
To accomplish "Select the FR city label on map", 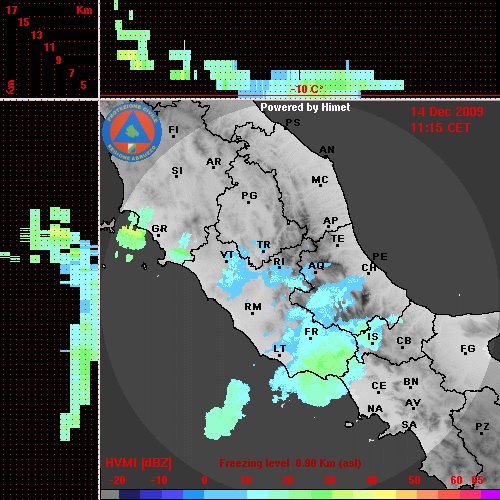I will pyautogui.click(x=311, y=332).
